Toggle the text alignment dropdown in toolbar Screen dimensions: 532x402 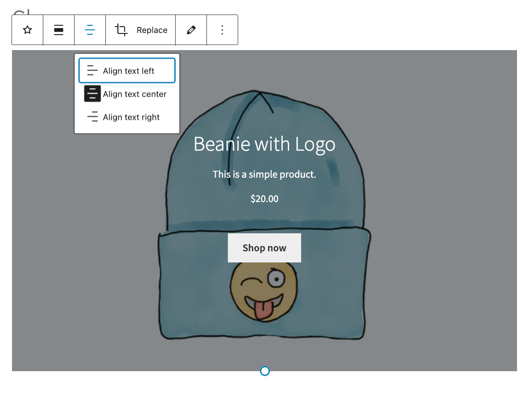[90, 30]
